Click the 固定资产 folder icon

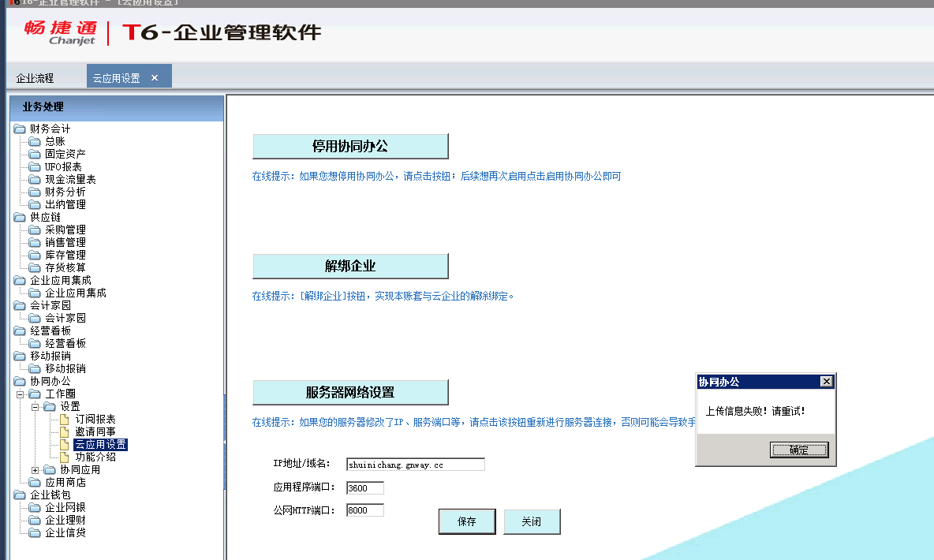35,154
